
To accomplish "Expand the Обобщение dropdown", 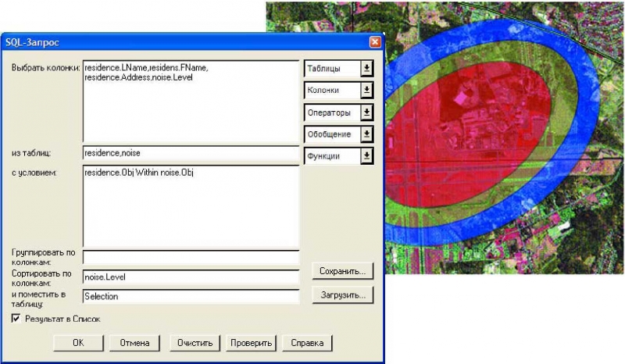I will tap(339, 134).
